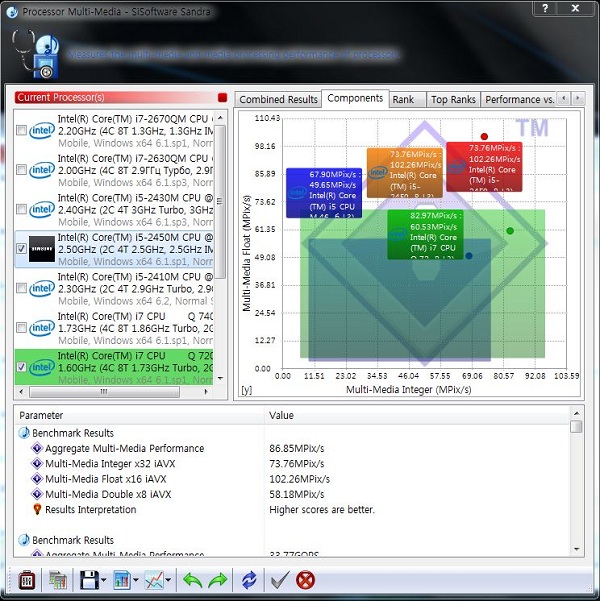Uncheck the i7 Q 720 processor checkbox

(x=21, y=367)
